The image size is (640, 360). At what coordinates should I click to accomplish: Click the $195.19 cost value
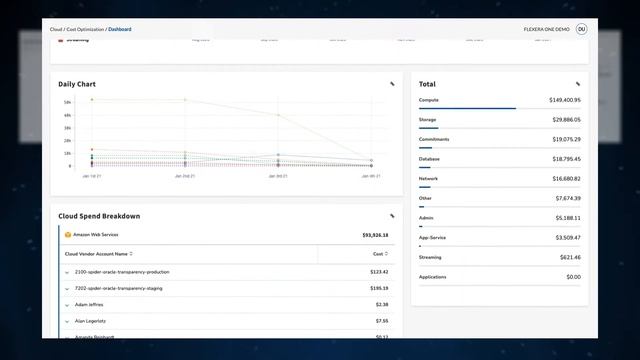(379, 288)
